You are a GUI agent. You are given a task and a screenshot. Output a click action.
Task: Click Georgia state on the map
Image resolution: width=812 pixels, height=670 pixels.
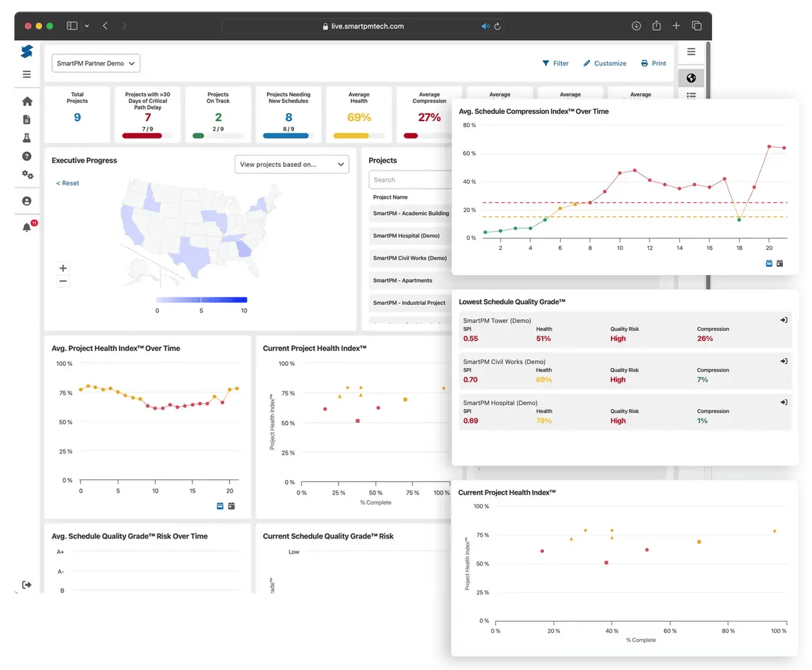pos(243,249)
